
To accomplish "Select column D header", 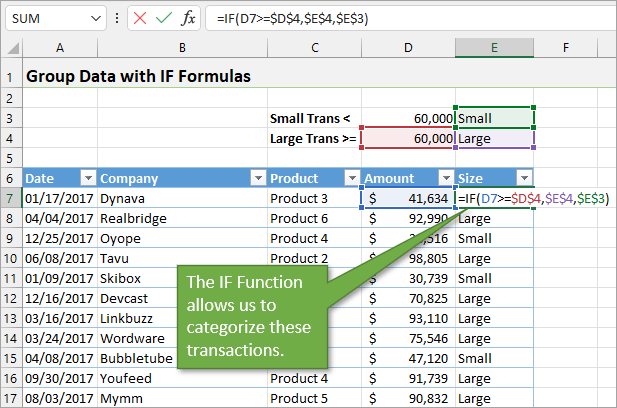I will tap(407, 48).
